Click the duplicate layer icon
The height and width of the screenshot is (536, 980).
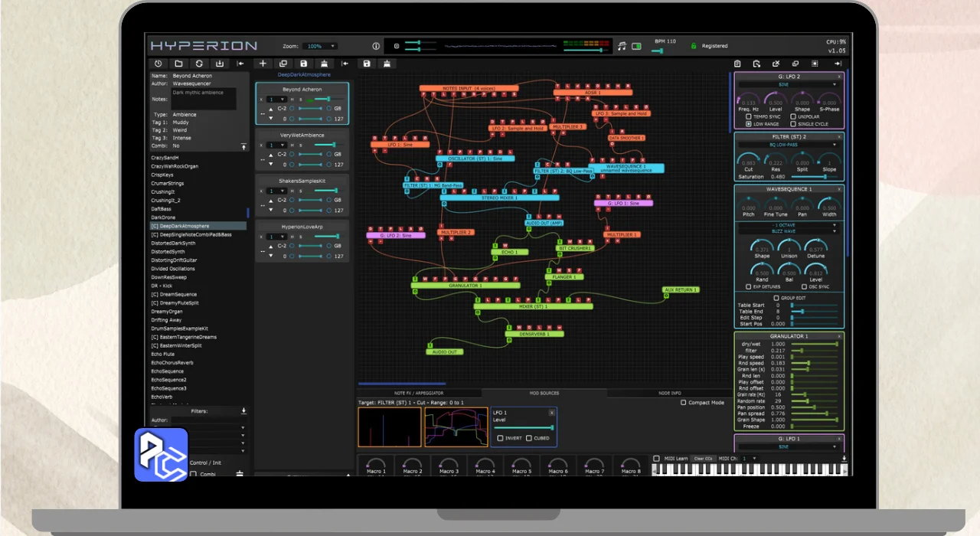pos(283,64)
